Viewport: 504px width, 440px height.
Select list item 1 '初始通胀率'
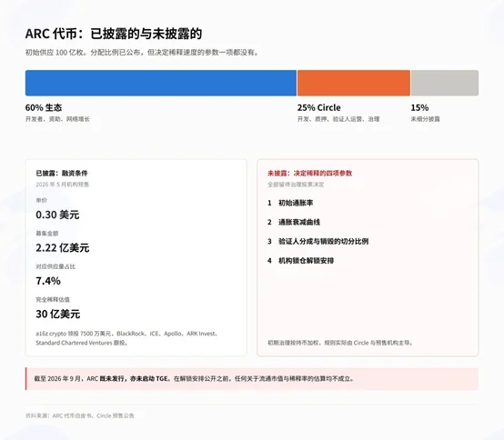click(290, 203)
